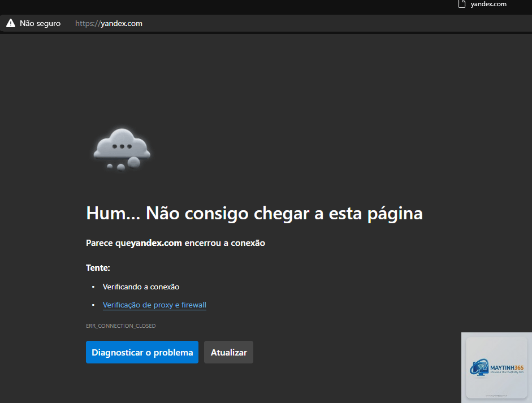The image size is (532, 403).
Task: Click the 'Verificando a conexão' suggestion text
Action: coord(141,287)
